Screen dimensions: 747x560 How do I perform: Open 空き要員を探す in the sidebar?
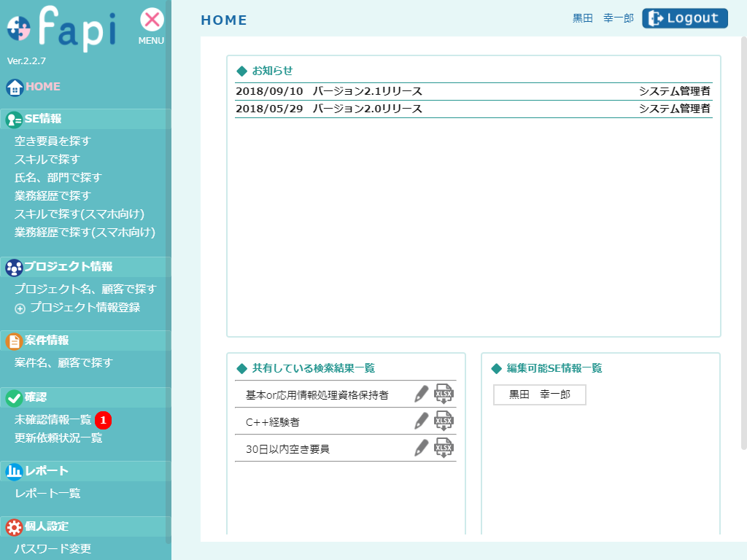click(53, 141)
